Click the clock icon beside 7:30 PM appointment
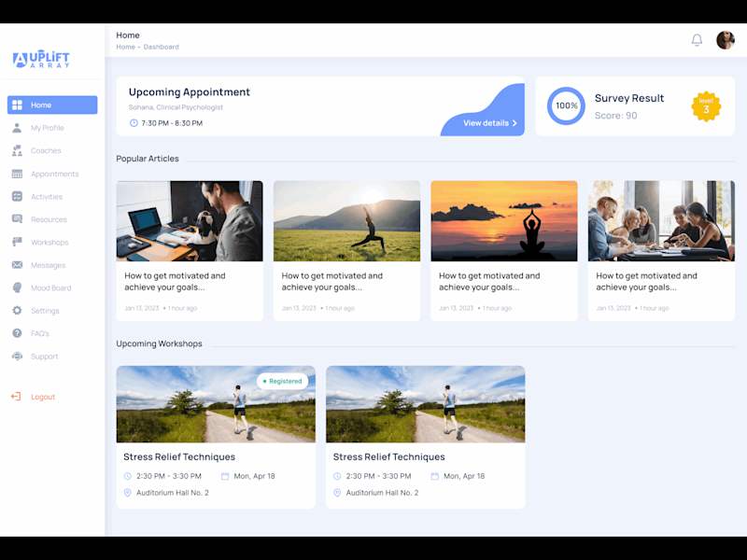 pyautogui.click(x=134, y=123)
